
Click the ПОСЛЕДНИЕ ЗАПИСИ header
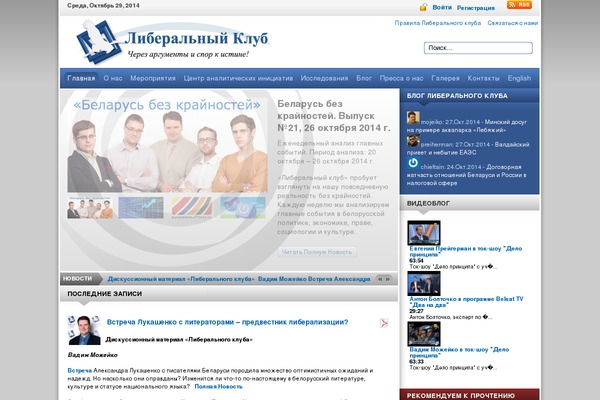tap(104, 294)
